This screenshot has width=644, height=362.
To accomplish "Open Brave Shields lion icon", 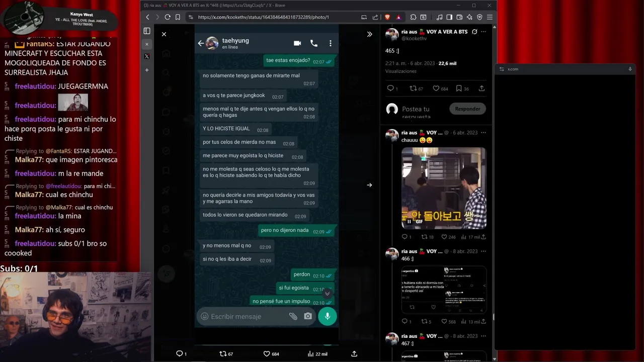I will tap(387, 17).
